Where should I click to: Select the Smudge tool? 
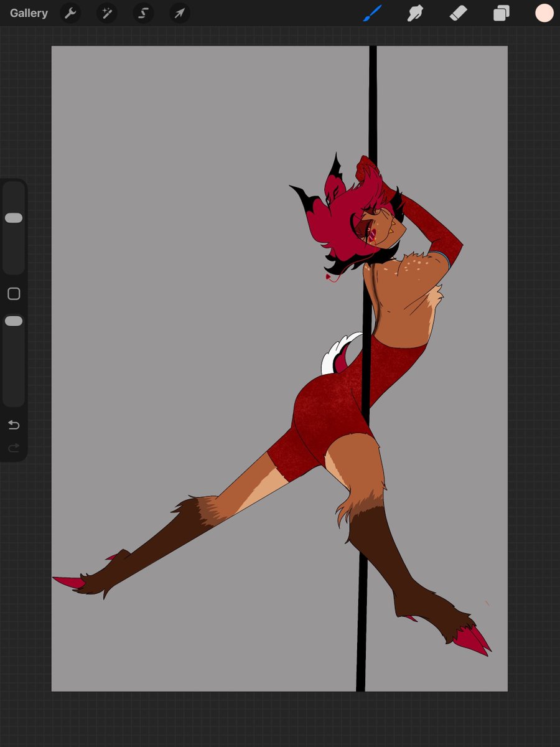(415, 12)
